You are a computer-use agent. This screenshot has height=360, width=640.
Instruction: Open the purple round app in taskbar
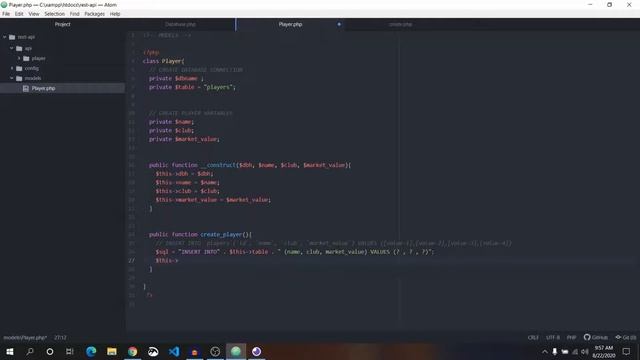256,351
